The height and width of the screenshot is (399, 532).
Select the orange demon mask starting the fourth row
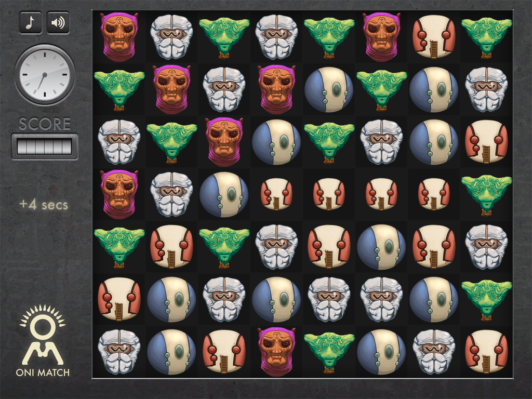(x=119, y=194)
